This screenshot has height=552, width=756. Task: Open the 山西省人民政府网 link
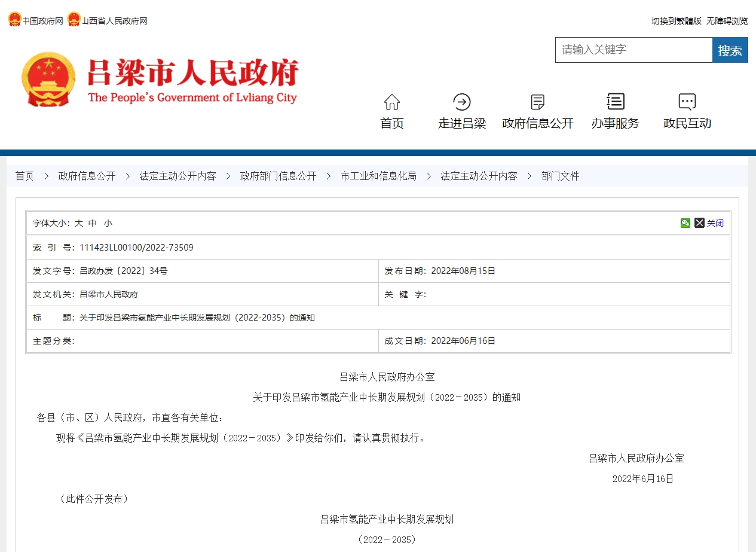point(115,21)
